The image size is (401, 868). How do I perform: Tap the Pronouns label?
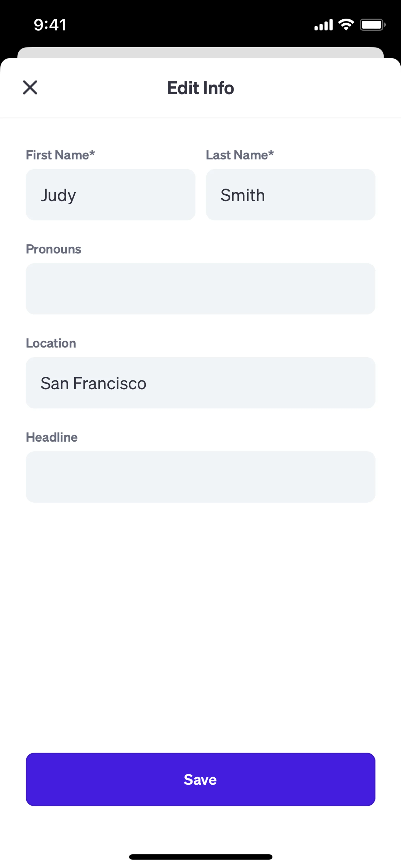(54, 249)
